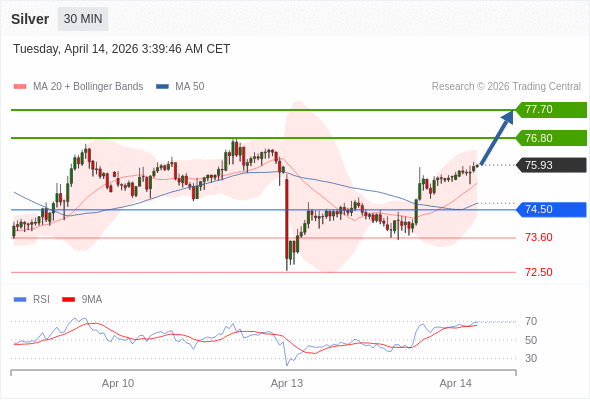Click the RSI 50 level label

coord(531,340)
